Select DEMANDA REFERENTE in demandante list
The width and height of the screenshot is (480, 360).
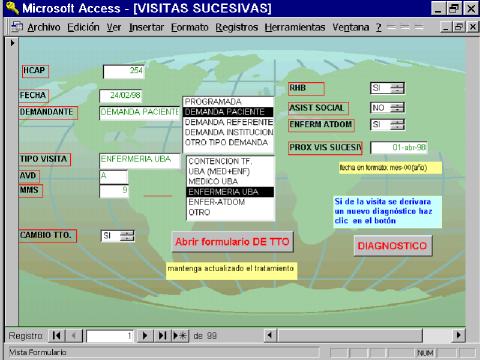click(x=229, y=122)
